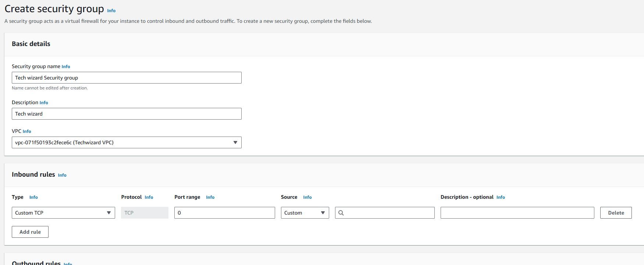Open Info link next to Protocol column
This screenshot has width=644, height=265.
pyautogui.click(x=149, y=197)
